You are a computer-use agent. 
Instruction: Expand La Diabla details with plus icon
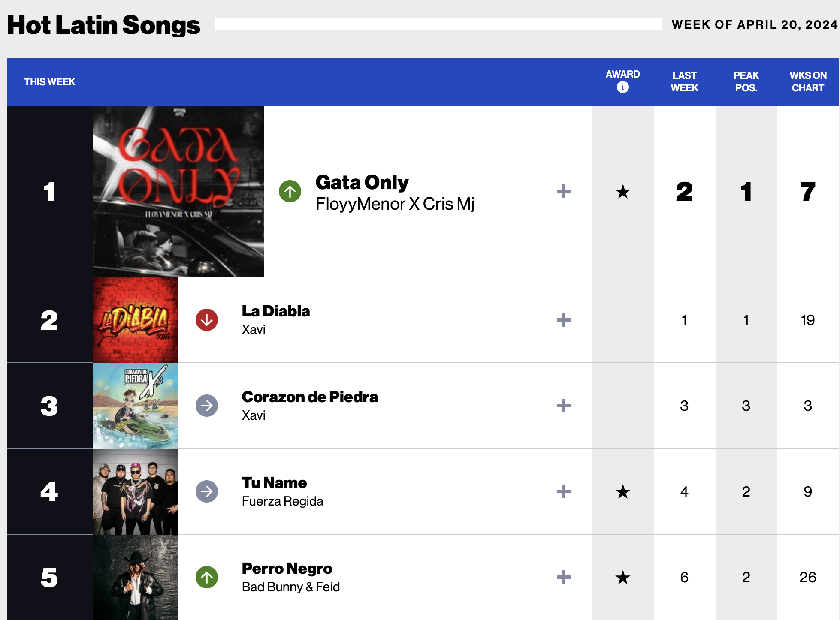[x=563, y=320]
